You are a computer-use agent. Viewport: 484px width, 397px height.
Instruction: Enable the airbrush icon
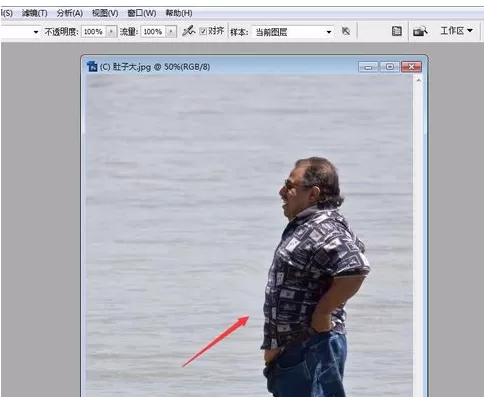[189, 31]
